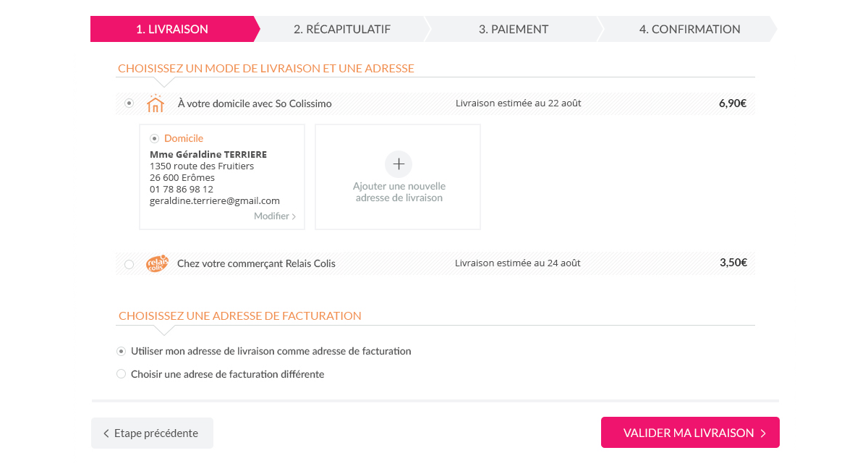Choose a different billing address option
868x466 pixels.
click(x=121, y=374)
